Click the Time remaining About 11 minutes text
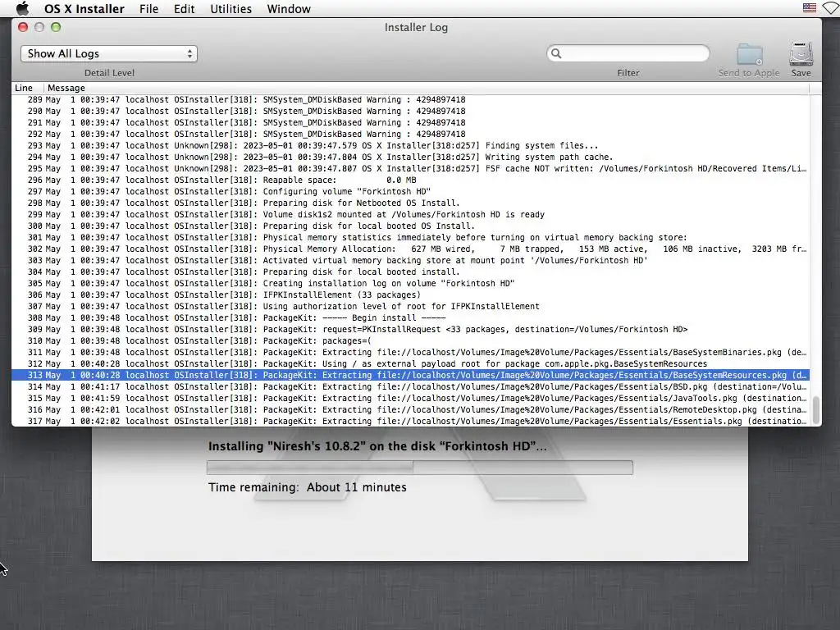Image resolution: width=840 pixels, height=630 pixels. point(308,487)
